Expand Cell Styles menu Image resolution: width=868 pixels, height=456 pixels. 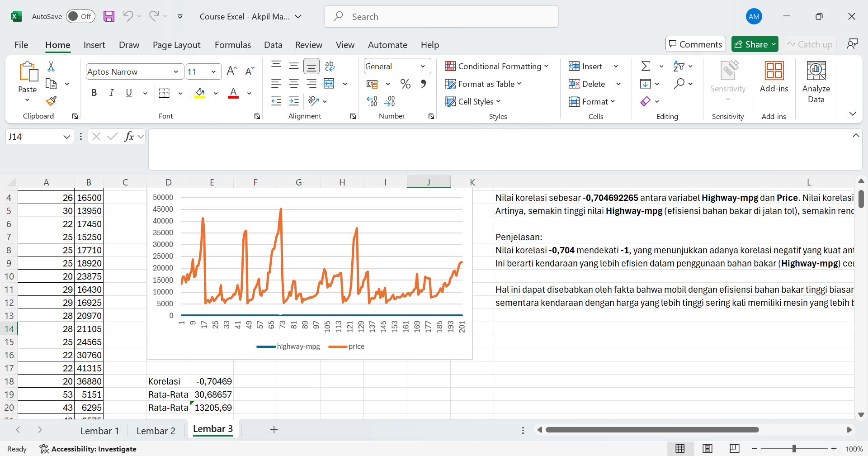(x=472, y=101)
